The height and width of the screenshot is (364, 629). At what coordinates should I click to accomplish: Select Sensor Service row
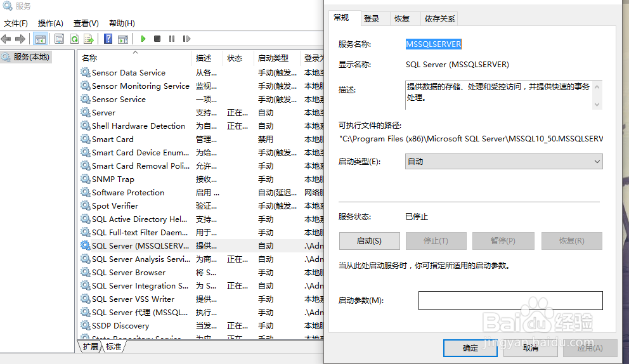(x=202, y=99)
